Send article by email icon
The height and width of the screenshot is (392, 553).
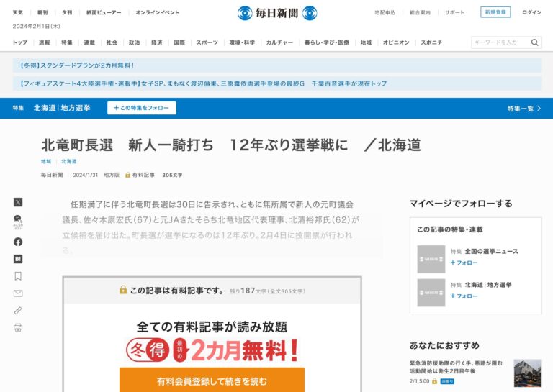click(x=18, y=293)
